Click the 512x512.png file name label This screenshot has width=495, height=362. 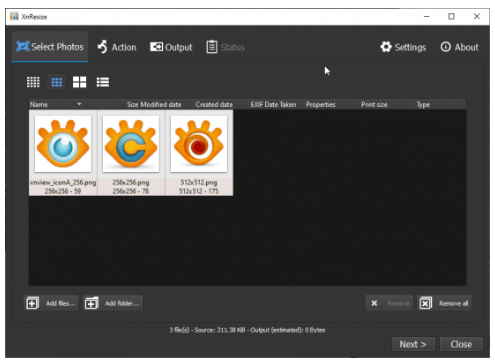tap(199, 182)
